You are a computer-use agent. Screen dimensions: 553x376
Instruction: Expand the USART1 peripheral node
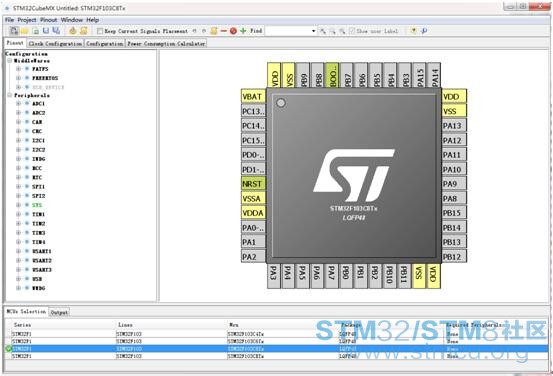pyautogui.click(x=18, y=251)
